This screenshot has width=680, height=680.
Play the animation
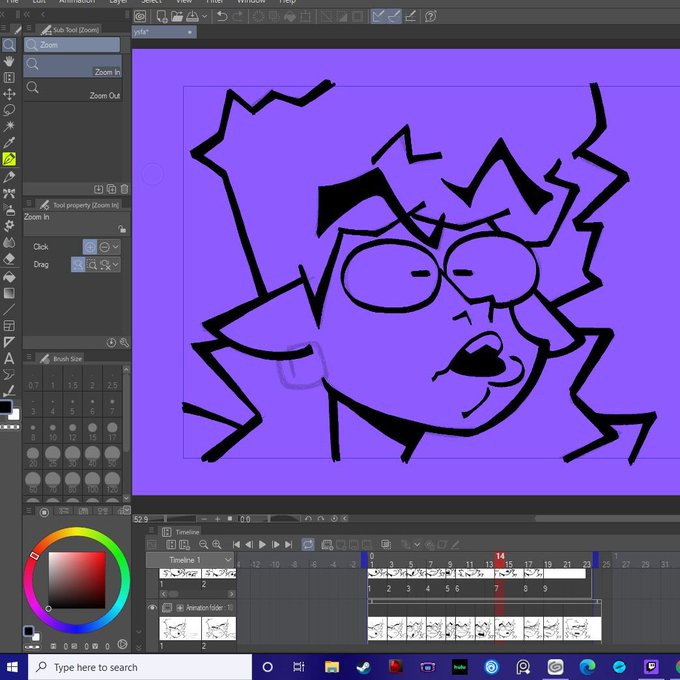click(x=262, y=545)
